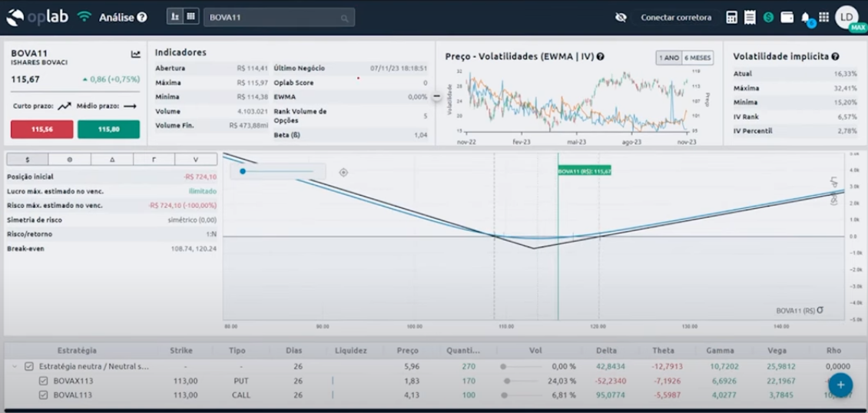Click the green dollar sign icon

tap(768, 17)
